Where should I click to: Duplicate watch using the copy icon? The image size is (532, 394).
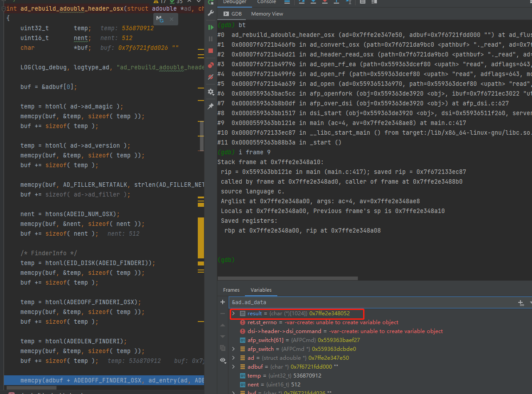(x=223, y=348)
